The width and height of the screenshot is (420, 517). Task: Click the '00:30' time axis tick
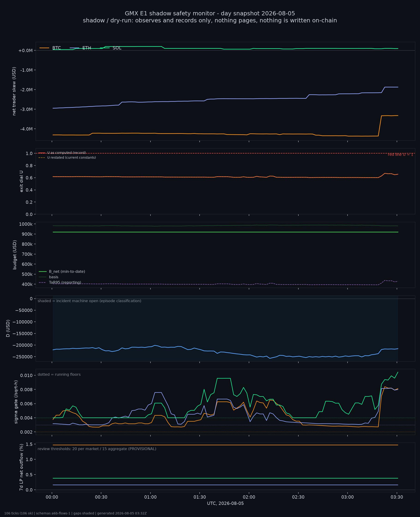click(x=101, y=497)
